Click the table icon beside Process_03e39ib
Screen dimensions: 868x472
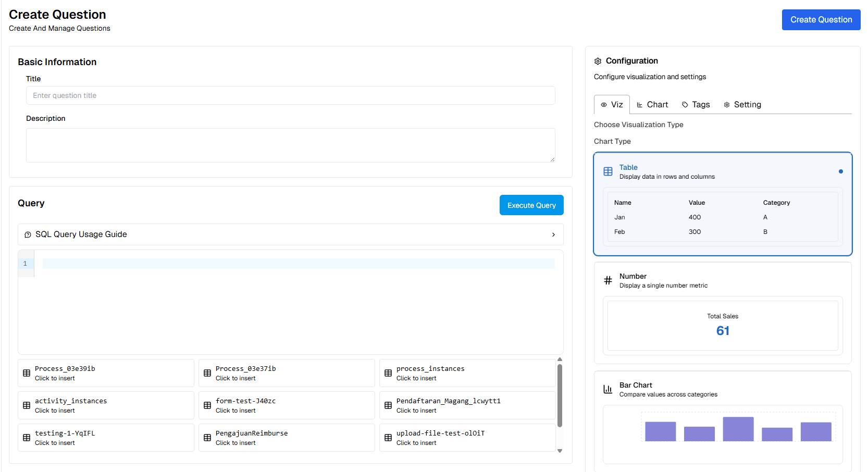coord(27,373)
